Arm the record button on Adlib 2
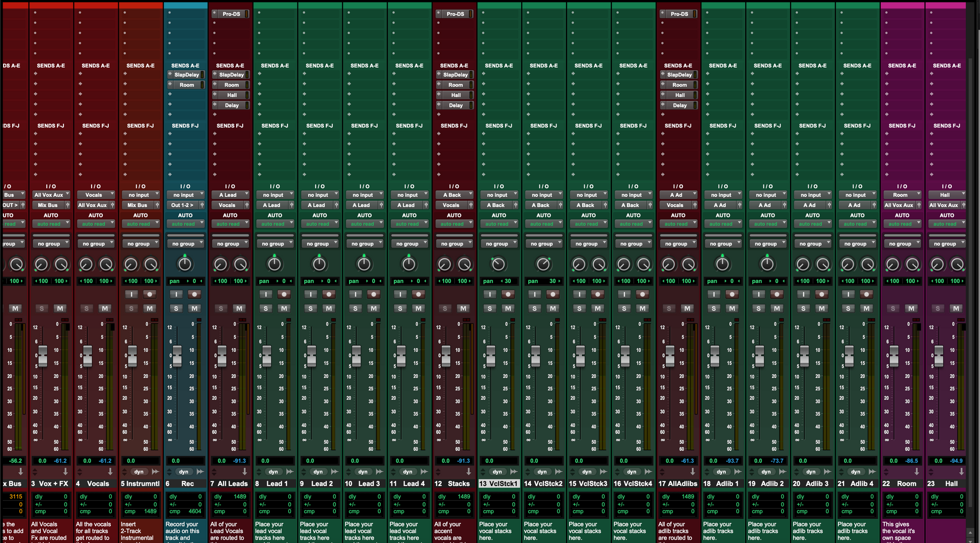The height and width of the screenshot is (543, 980). coord(777,294)
